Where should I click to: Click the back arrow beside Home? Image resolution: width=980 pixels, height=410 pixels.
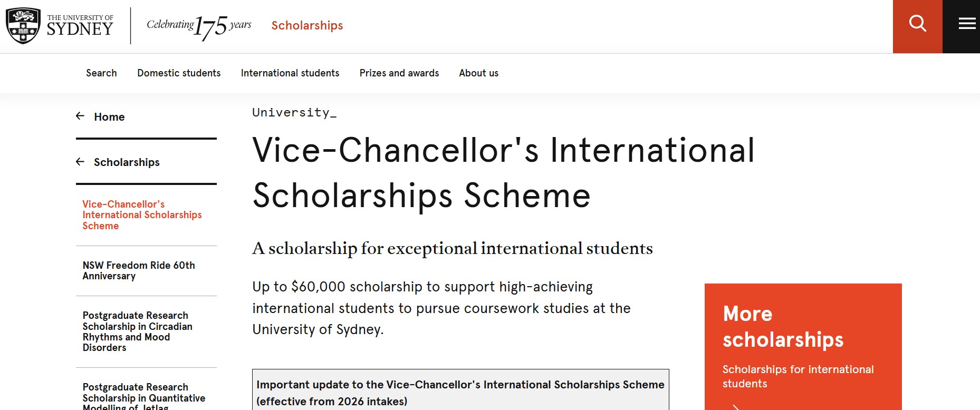pyautogui.click(x=80, y=116)
